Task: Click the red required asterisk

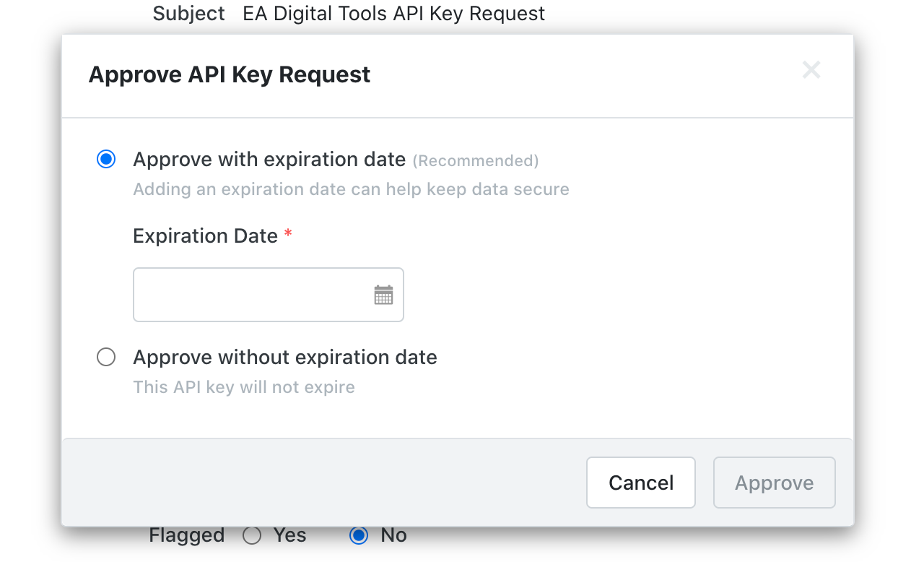Action: (288, 234)
